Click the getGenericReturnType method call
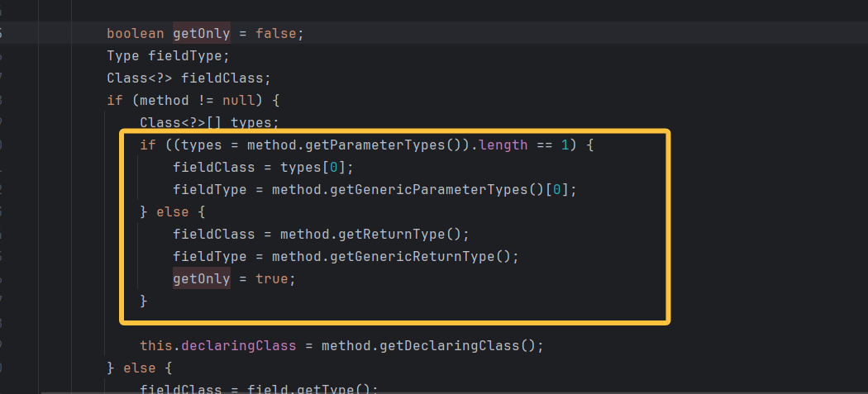The image size is (868, 394). [x=420, y=256]
